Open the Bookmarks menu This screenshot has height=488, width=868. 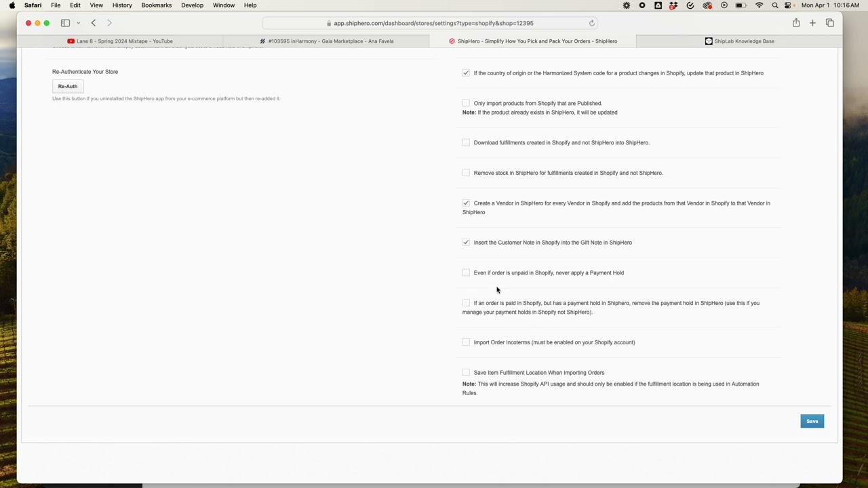pos(156,5)
